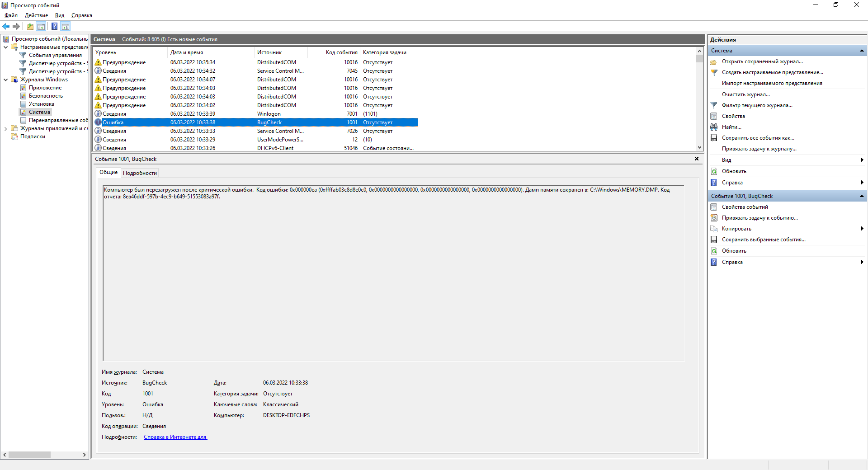Select the DHCPv6-Client event row
This screenshot has height=470, width=868.
255,148
